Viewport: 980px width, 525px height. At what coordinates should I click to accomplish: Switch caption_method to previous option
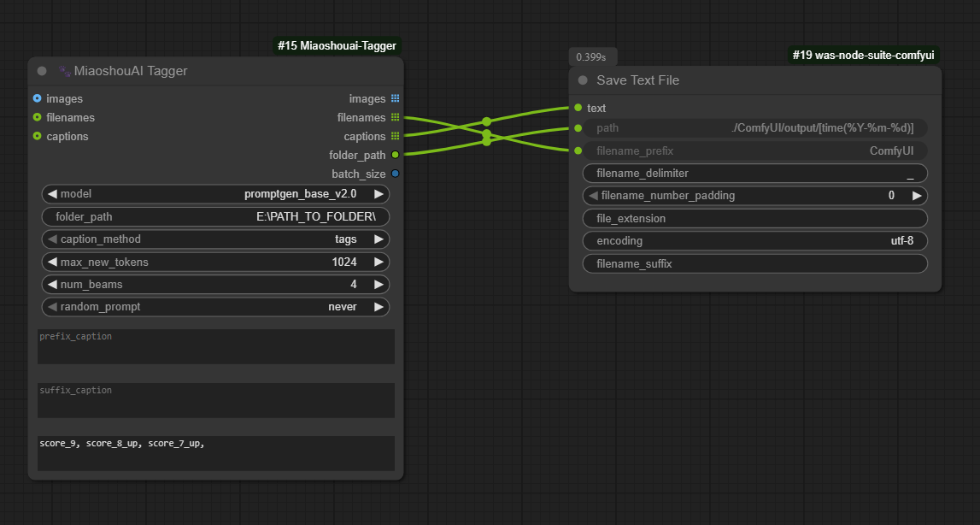tap(52, 239)
